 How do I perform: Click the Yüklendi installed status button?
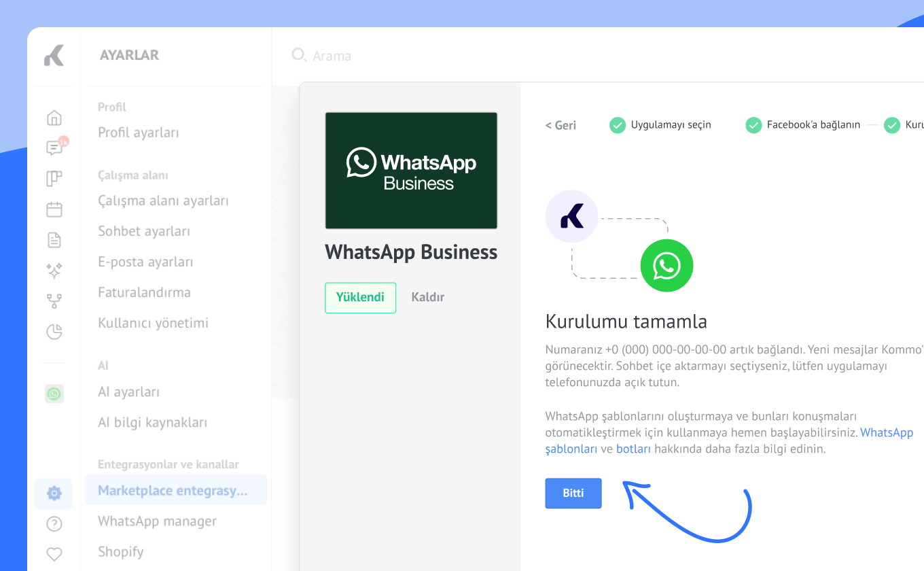pos(360,297)
